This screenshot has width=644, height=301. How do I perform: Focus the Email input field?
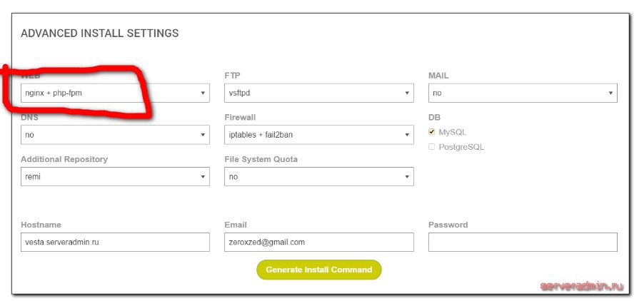(x=318, y=243)
